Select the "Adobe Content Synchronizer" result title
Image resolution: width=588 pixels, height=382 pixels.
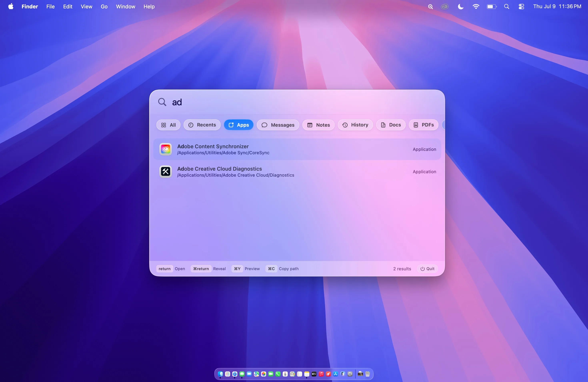[213, 146]
